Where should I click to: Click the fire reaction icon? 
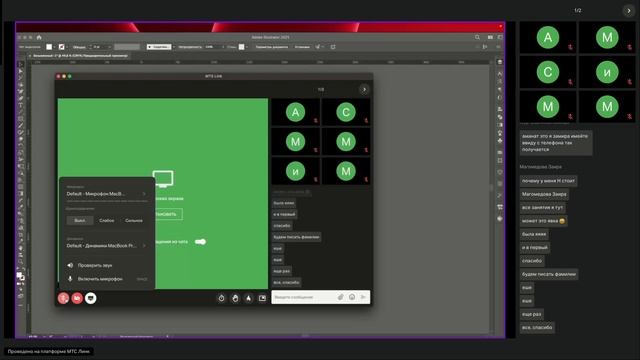click(x=249, y=298)
